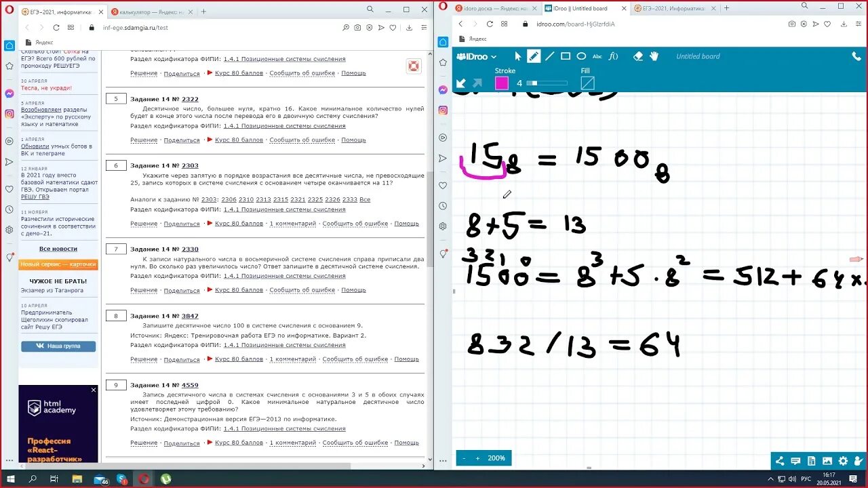The height and width of the screenshot is (488, 868).
Task: Select the rectangle tool in IDroo
Action: click(x=566, y=56)
